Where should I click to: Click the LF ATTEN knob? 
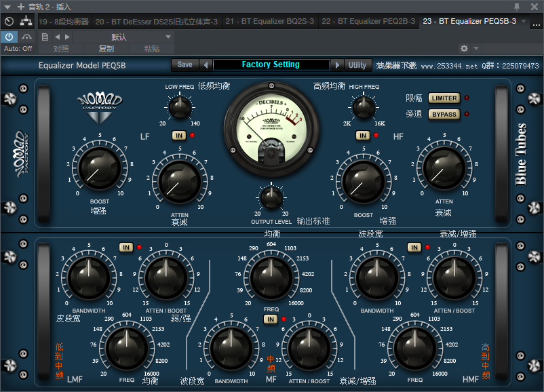coord(180,182)
